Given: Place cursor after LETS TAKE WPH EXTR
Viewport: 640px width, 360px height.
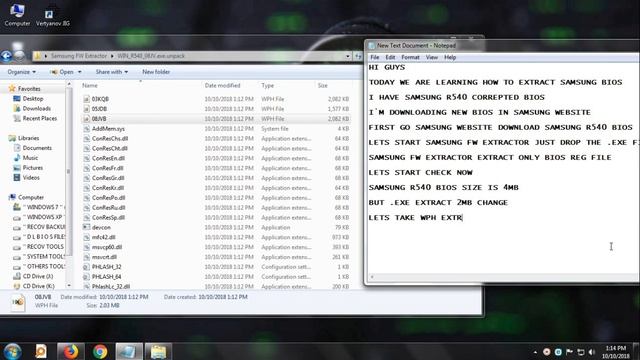Looking at the screenshot, I should pos(463,218).
